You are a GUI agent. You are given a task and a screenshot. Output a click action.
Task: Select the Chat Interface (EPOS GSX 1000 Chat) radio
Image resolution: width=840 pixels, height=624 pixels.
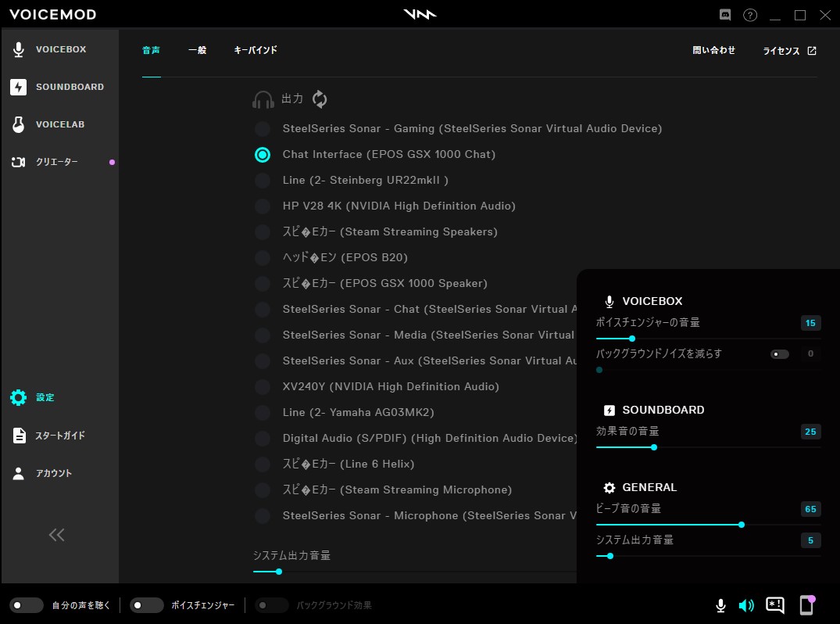coord(263,154)
